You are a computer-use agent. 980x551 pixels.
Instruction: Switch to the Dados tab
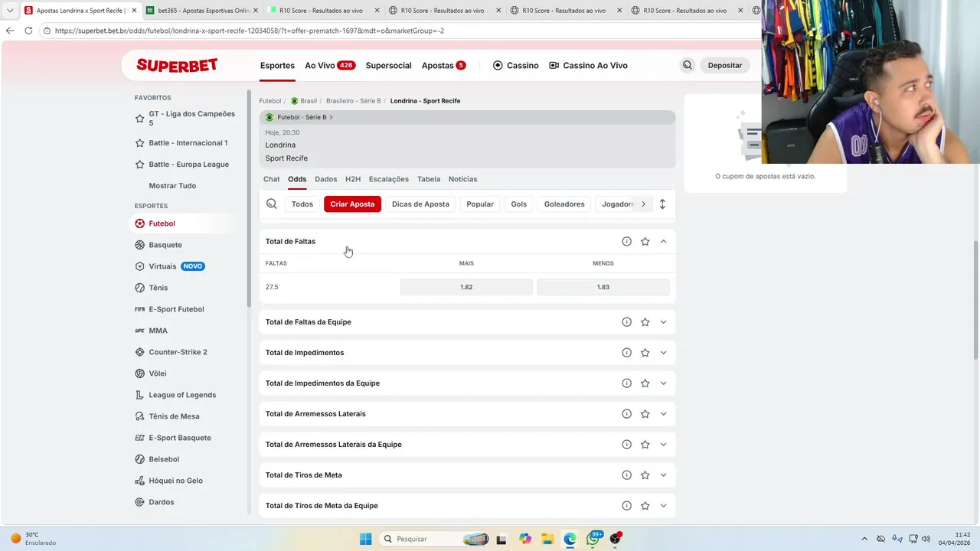(x=325, y=179)
